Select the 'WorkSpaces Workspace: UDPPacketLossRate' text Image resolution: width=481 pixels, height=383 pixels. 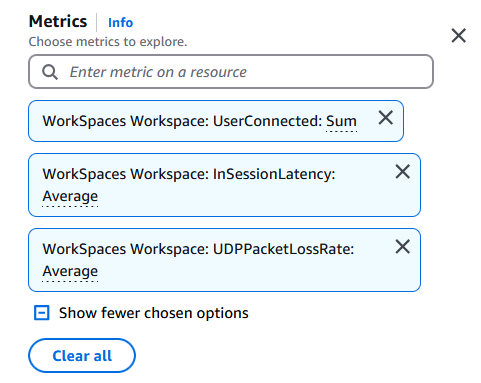click(x=198, y=249)
